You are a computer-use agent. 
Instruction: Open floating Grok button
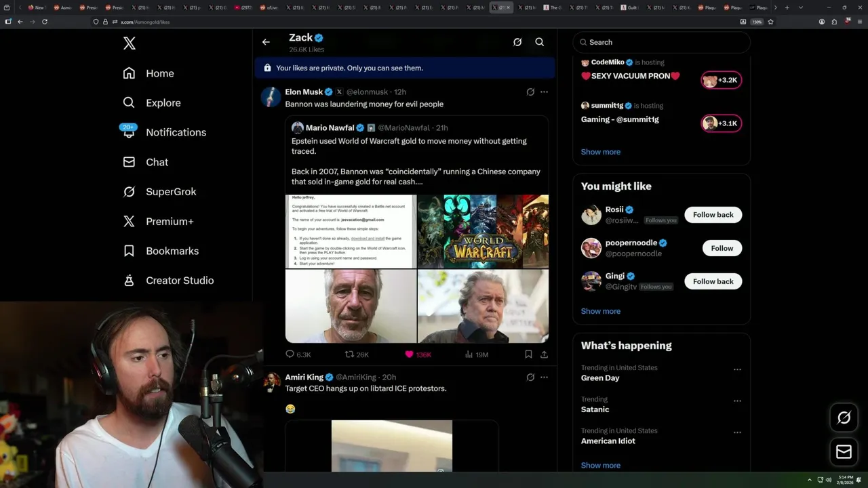[x=844, y=418]
